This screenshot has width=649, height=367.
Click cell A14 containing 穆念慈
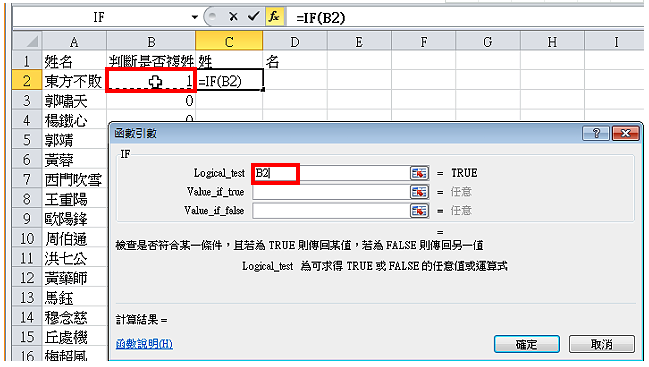(x=74, y=317)
